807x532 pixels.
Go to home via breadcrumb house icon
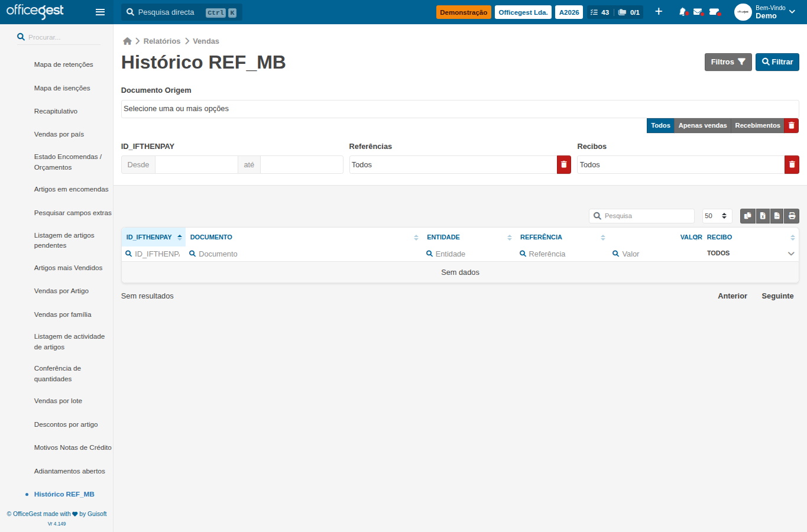(127, 41)
